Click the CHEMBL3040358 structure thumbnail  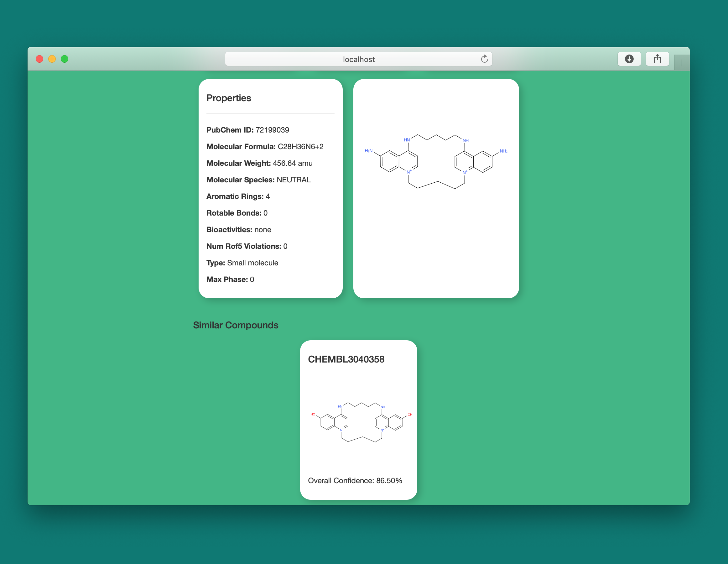361,422
